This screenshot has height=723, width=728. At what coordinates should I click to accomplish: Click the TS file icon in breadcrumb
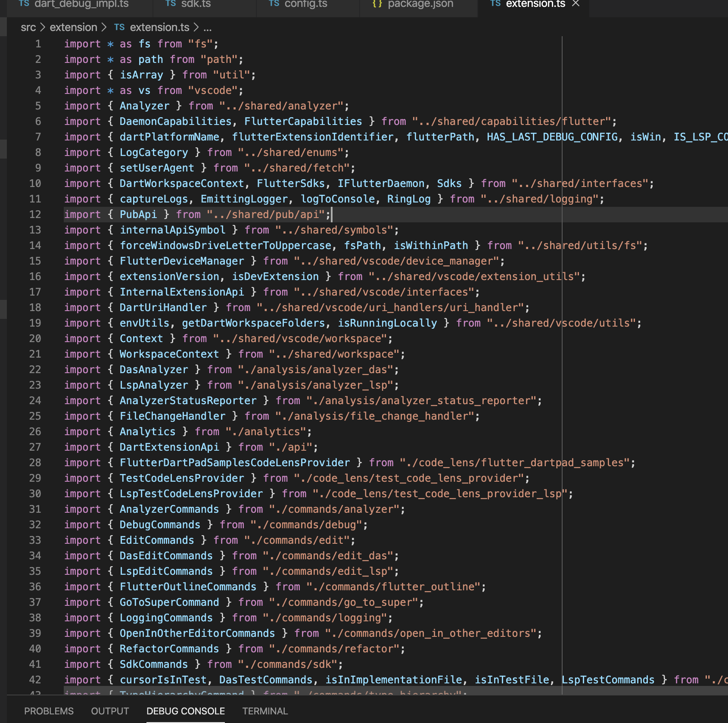click(119, 28)
